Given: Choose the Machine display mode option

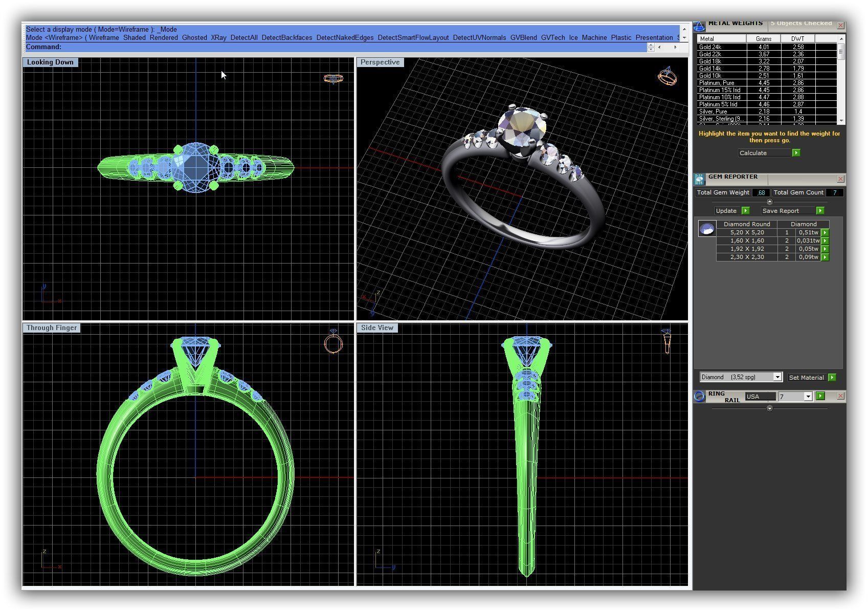Looking at the screenshot, I should point(594,37).
